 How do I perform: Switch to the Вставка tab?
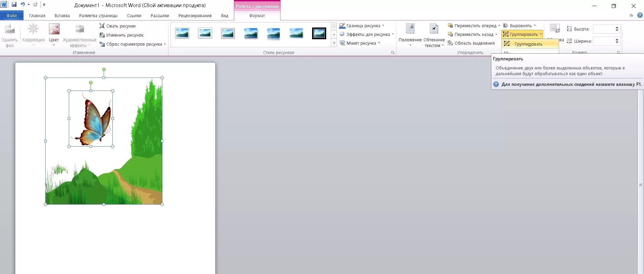tap(62, 15)
